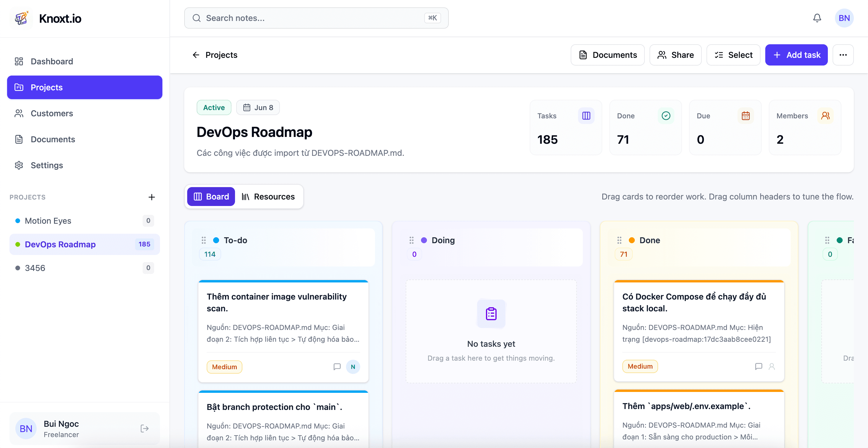
Task: Click the blue To-do color dot
Action: 216,240
